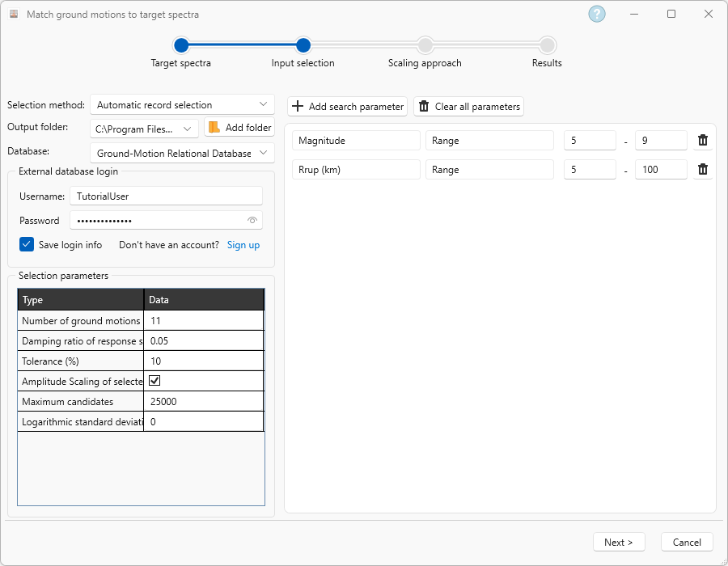This screenshot has width=728, height=566.
Task: Click the Cancel button
Action: coord(687,542)
